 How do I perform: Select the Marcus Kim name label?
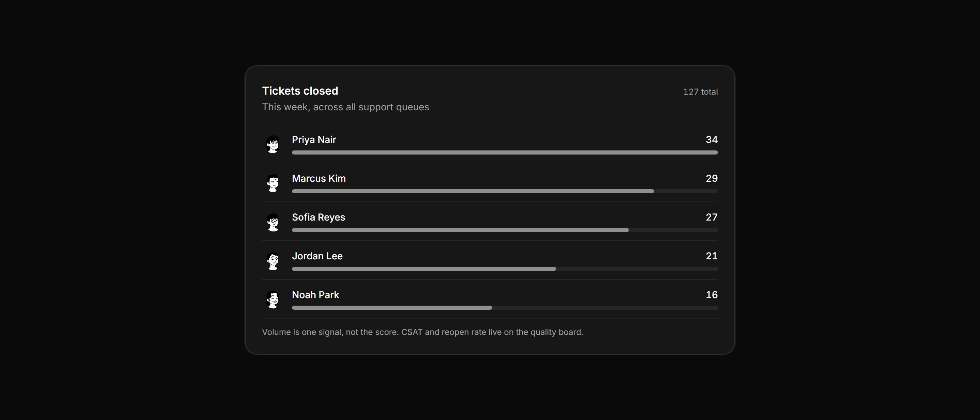pos(319,178)
